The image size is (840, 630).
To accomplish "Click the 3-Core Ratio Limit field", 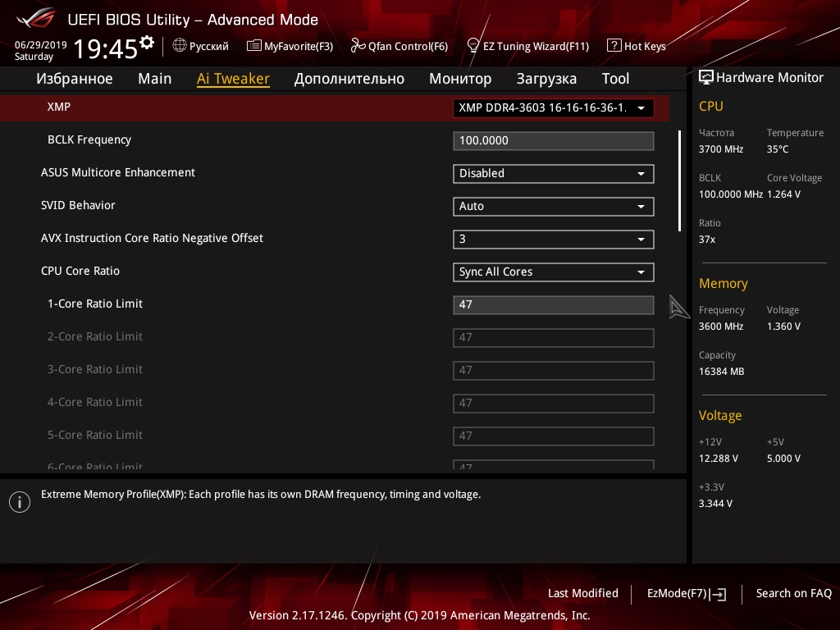I will (554, 370).
